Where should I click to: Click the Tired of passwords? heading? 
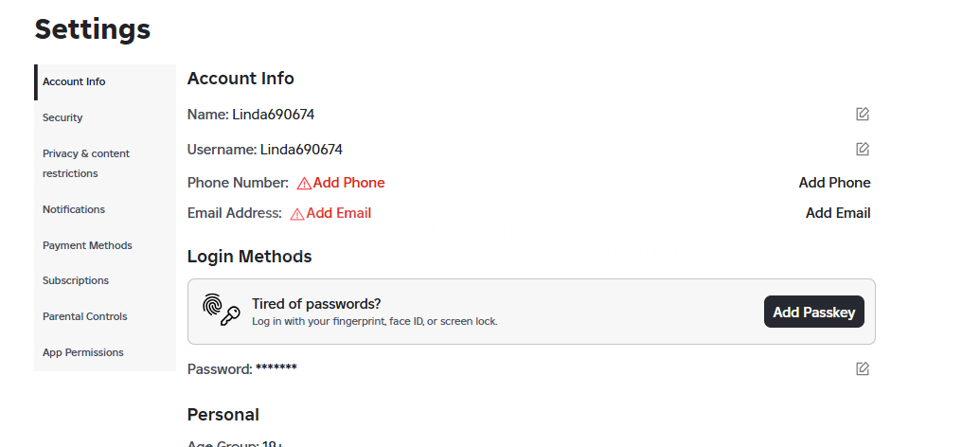pos(316,304)
